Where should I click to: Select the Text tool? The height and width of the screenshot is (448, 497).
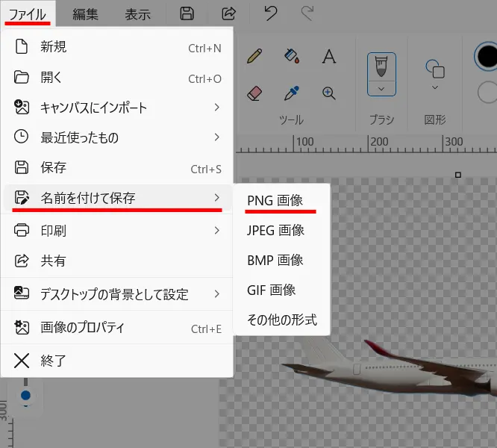coord(328,56)
